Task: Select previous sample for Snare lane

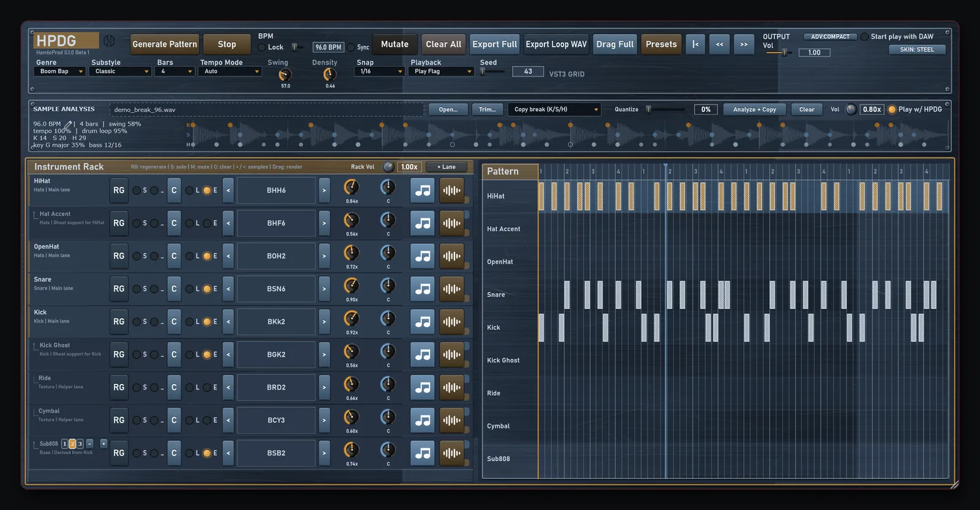Action: (x=228, y=289)
